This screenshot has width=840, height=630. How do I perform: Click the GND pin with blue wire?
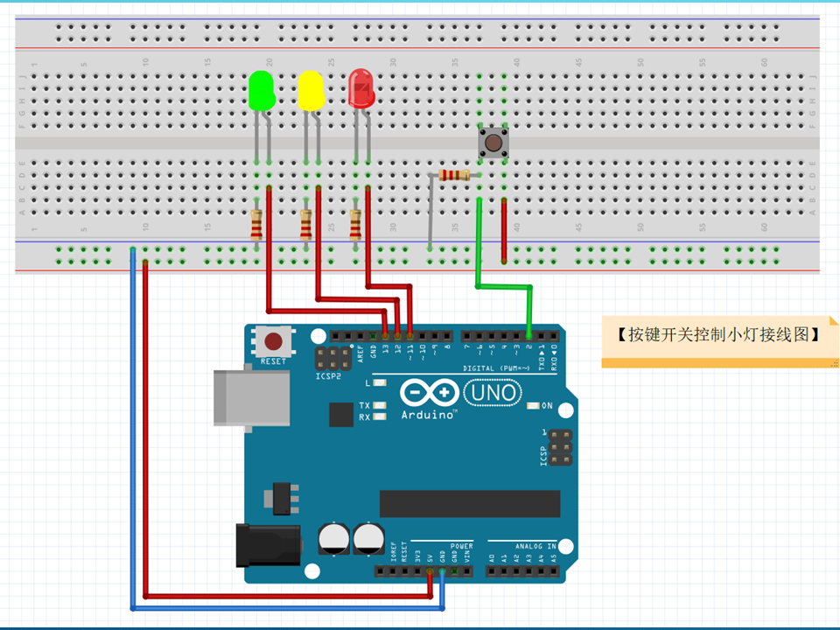point(443,571)
